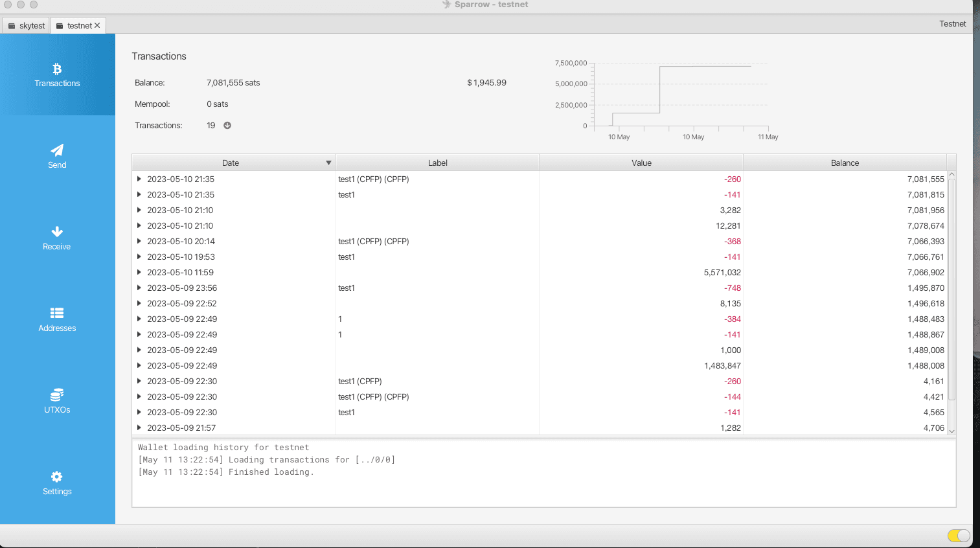Viewport: 980px width, 548px height.
Task: Expand the 2023-05-10 21:35 CPFP transaction row
Action: (139, 179)
